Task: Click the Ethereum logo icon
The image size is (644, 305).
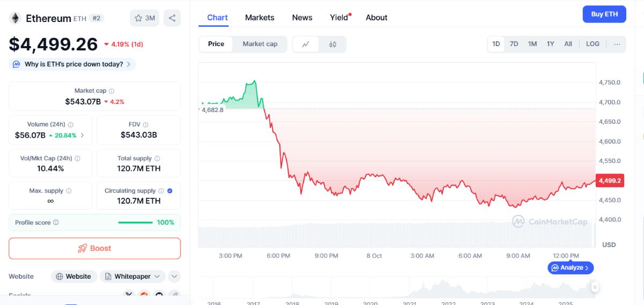Action: pyautogui.click(x=15, y=18)
